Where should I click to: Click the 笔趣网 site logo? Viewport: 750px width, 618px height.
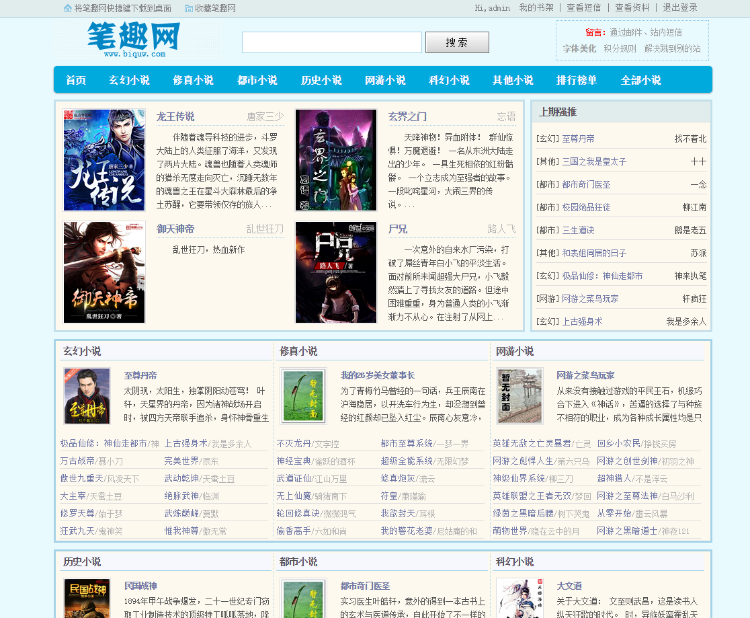[133, 39]
